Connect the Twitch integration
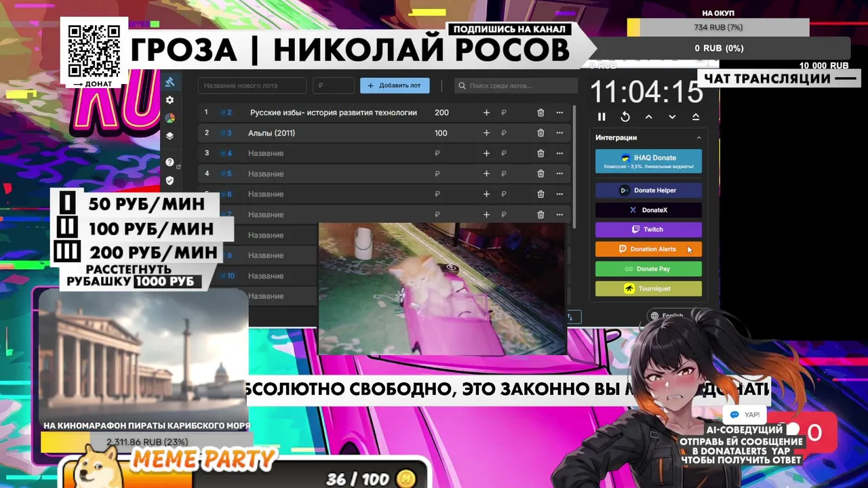The height and width of the screenshot is (488, 868). [648, 229]
